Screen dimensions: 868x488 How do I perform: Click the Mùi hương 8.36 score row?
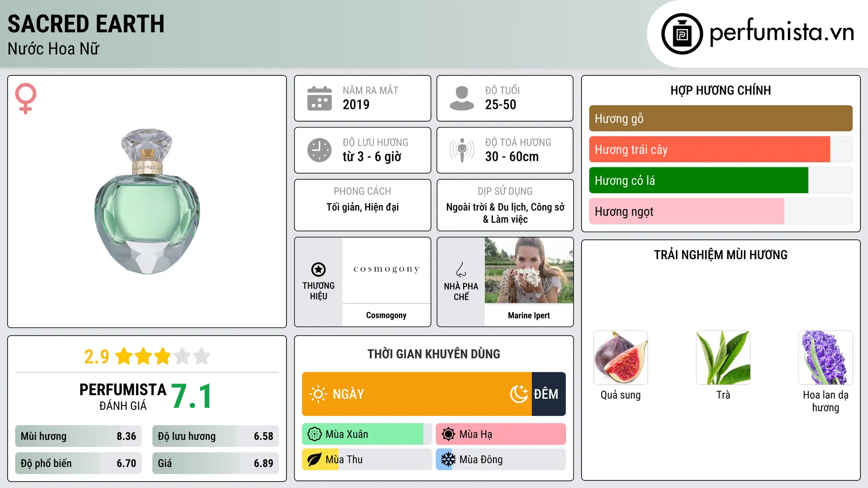tap(78, 436)
